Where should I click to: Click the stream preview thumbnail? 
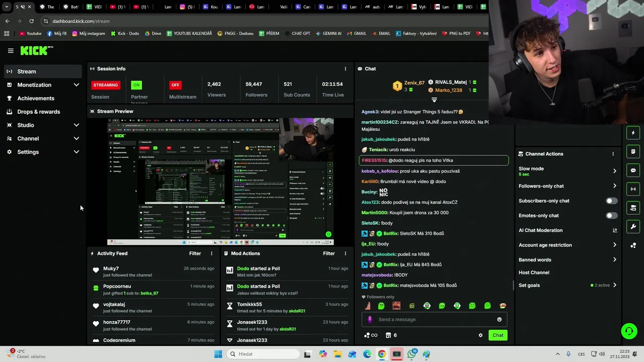coord(220,182)
